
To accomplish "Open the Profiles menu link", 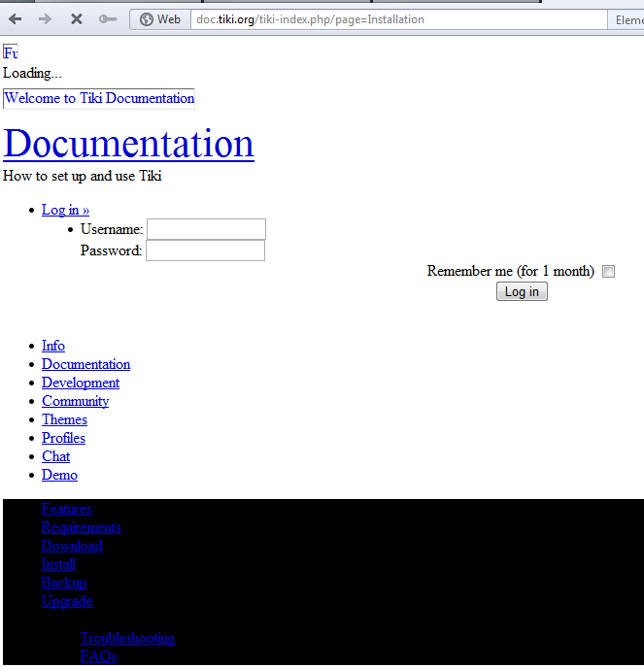I will tap(63, 438).
